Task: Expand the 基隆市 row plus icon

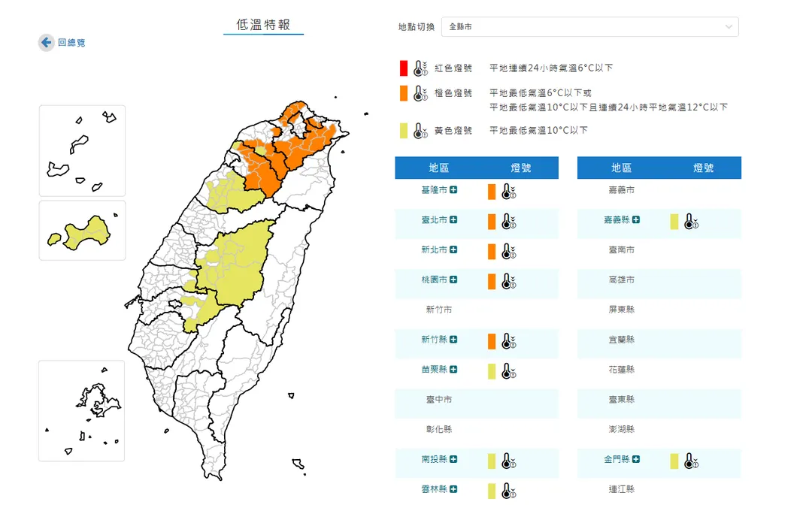Action: (453, 190)
